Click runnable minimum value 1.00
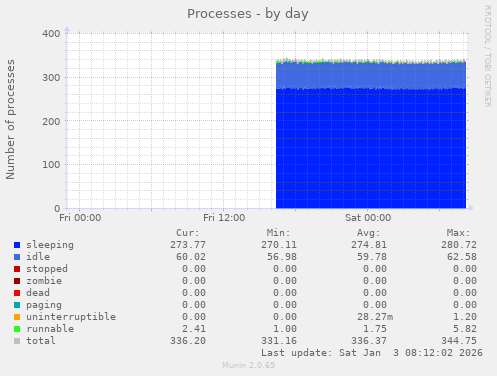The height and width of the screenshot is (376, 497). tap(285, 329)
